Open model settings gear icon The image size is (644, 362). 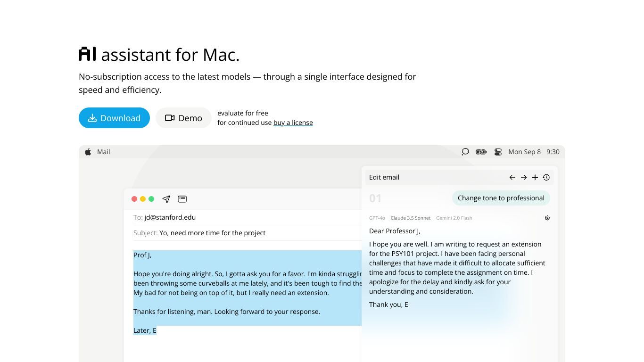coord(547,218)
